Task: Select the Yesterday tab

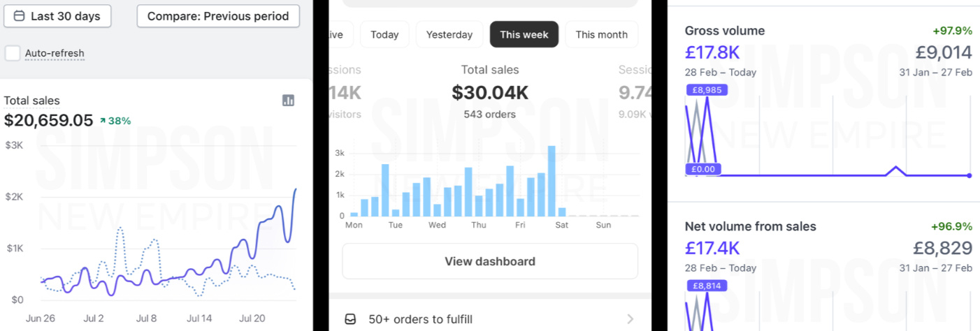Action: pyautogui.click(x=449, y=34)
